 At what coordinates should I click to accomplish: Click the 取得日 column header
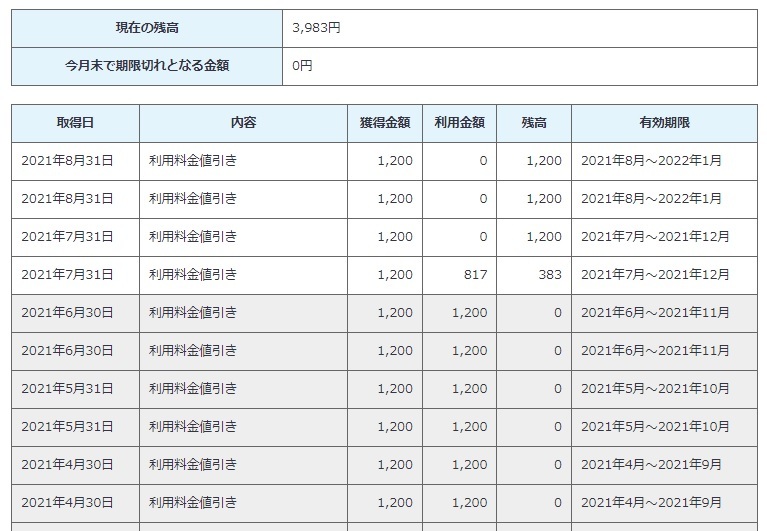click(75, 123)
